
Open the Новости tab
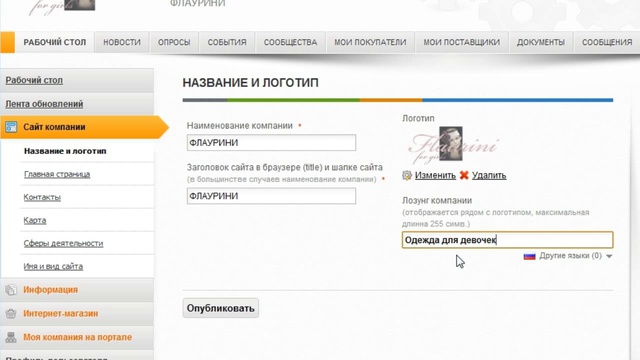122,42
